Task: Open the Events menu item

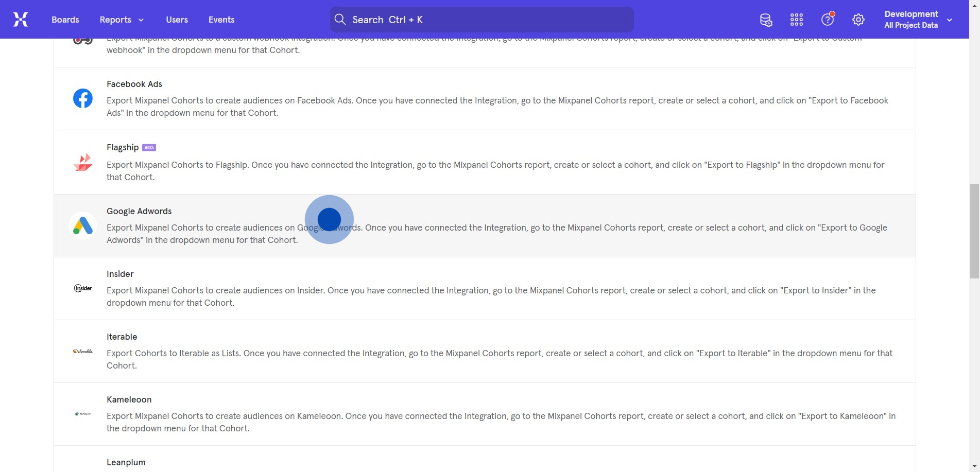Action: (221, 20)
